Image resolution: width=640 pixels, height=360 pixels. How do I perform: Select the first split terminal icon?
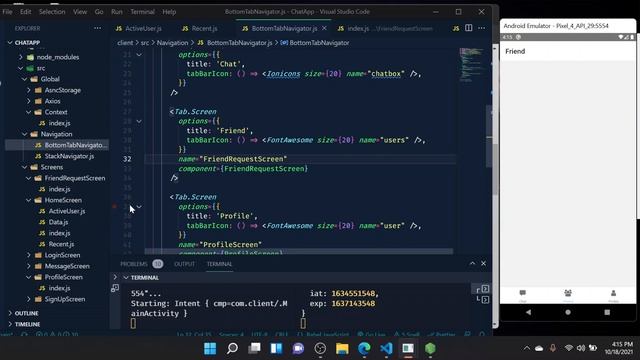tap(485, 289)
